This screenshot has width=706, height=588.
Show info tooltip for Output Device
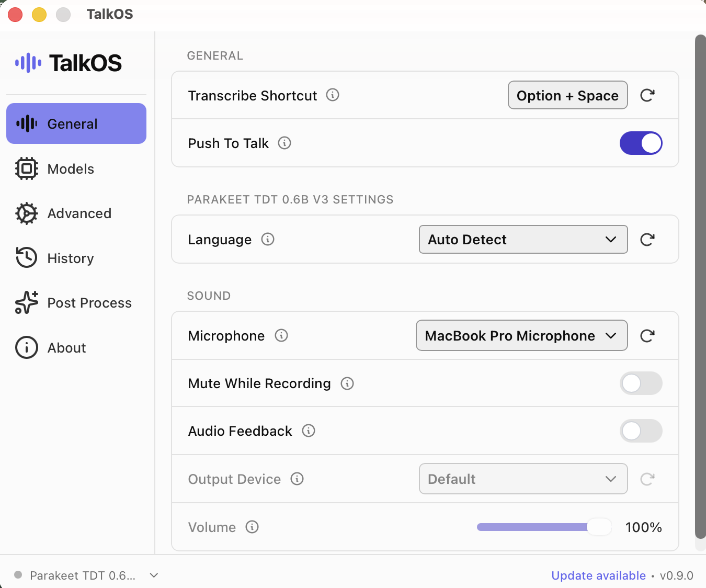point(297,479)
